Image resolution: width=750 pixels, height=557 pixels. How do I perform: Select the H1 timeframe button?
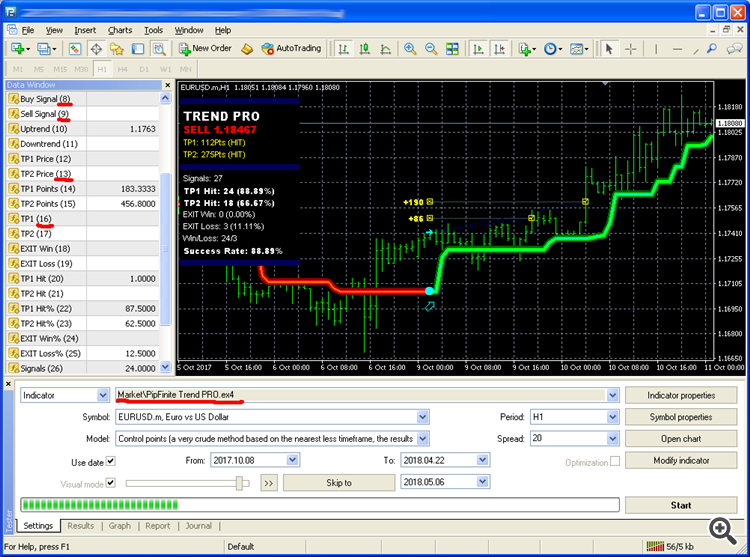coord(102,69)
